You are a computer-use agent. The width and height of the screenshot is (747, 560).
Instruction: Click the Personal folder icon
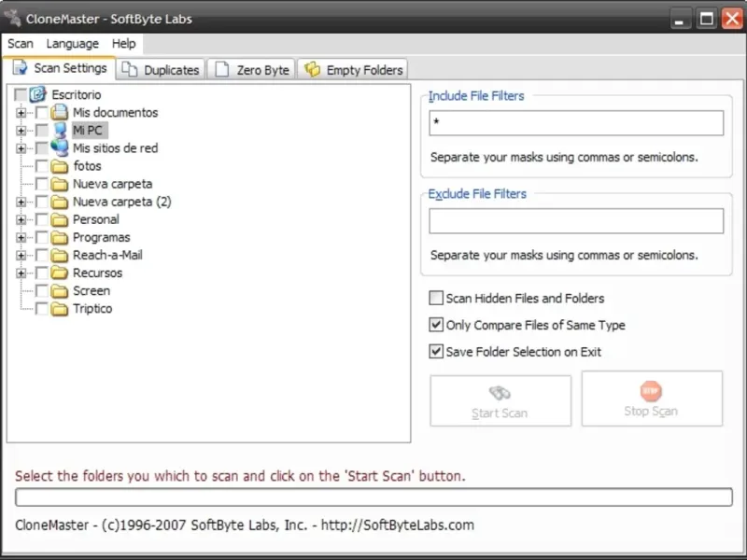point(60,219)
